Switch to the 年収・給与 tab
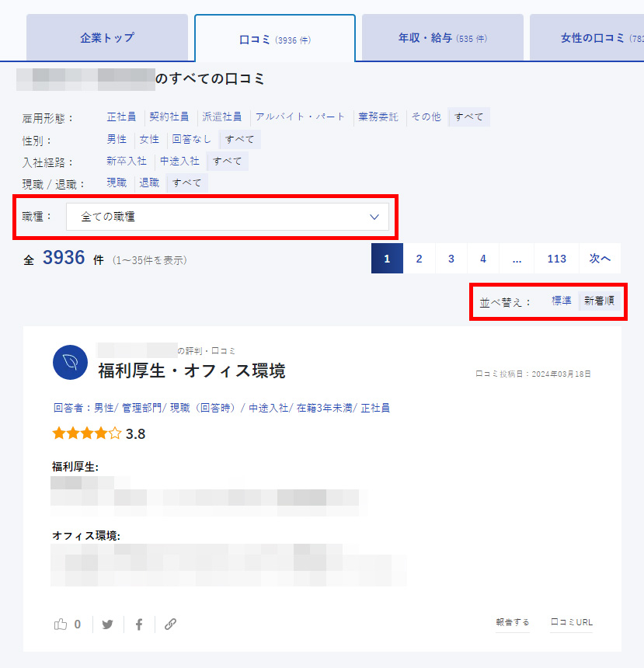 pyautogui.click(x=441, y=37)
